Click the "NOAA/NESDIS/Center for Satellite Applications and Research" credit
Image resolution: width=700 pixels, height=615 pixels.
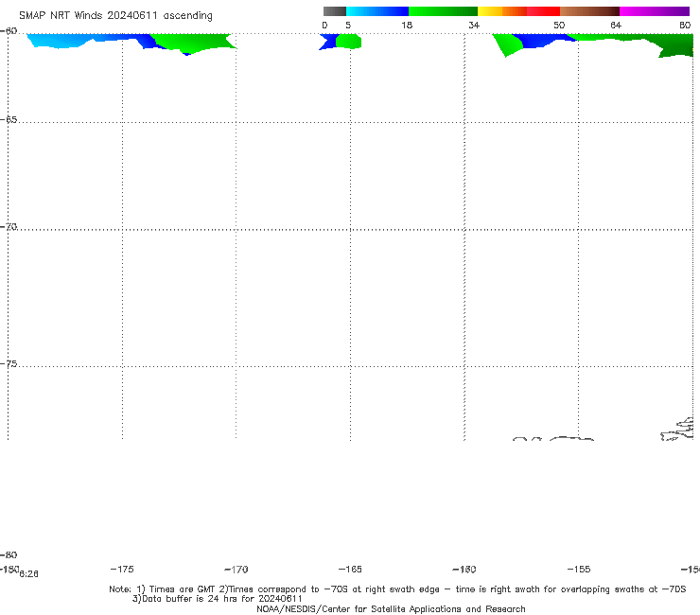coord(391,609)
